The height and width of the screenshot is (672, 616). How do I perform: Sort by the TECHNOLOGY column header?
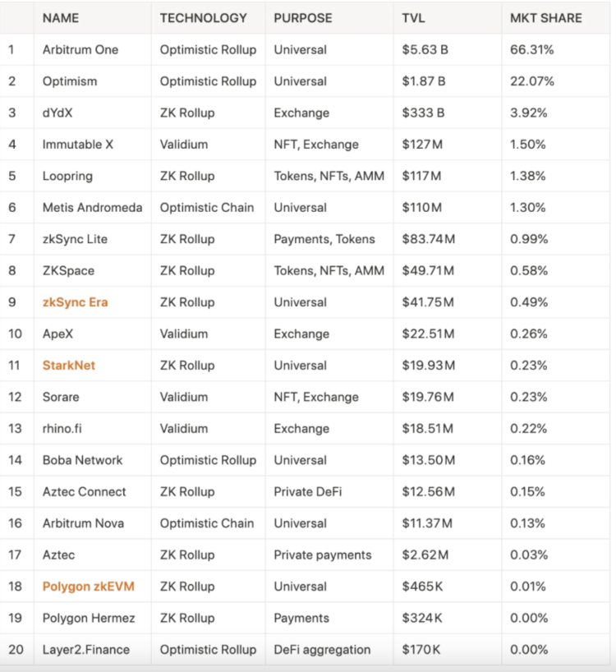point(203,17)
